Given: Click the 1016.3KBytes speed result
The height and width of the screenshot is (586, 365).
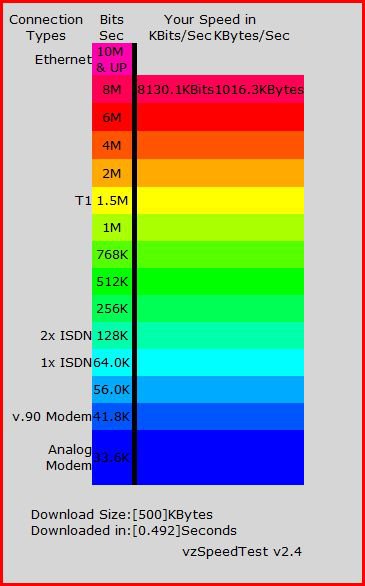Looking at the screenshot, I should tap(259, 90).
